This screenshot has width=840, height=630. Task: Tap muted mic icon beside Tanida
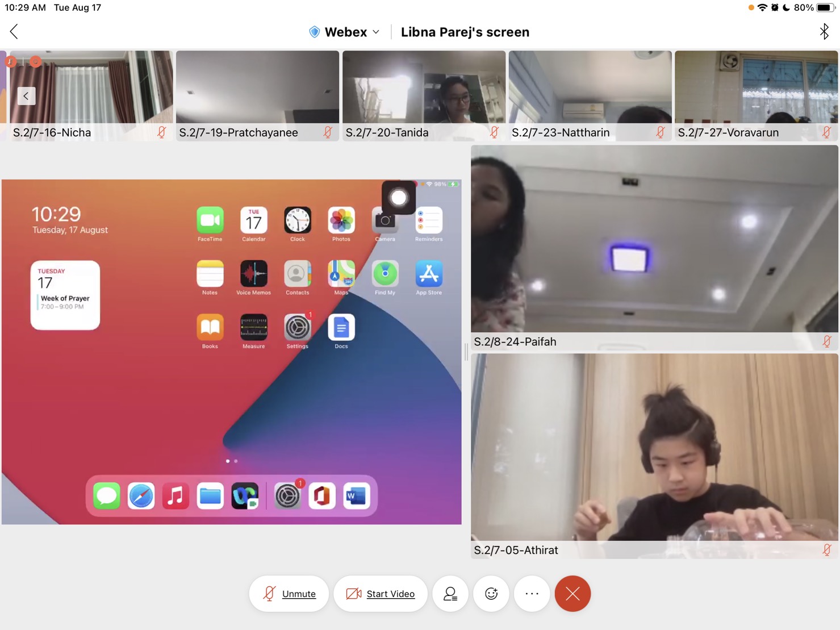point(494,132)
